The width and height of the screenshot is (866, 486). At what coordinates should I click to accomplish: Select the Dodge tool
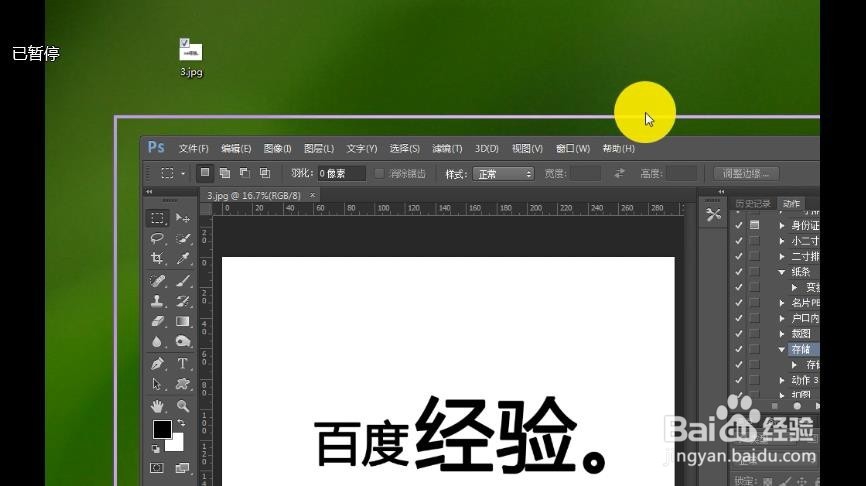click(x=182, y=342)
